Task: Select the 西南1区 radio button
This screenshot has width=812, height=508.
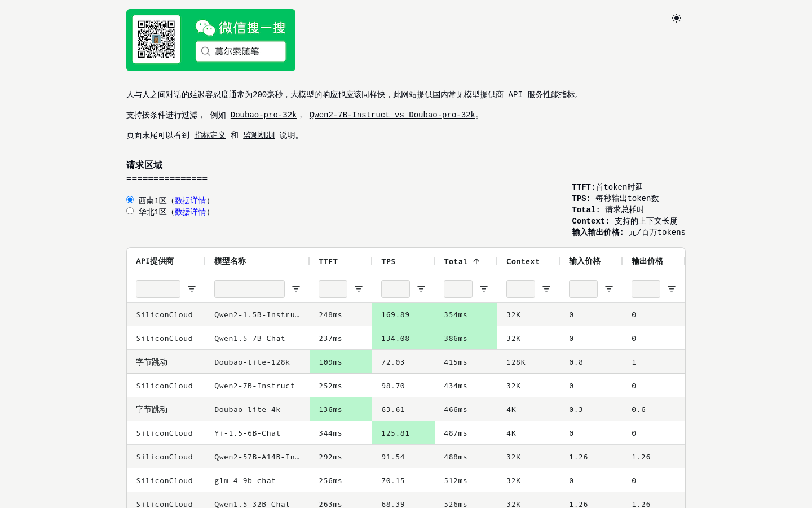Action: click(130, 199)
